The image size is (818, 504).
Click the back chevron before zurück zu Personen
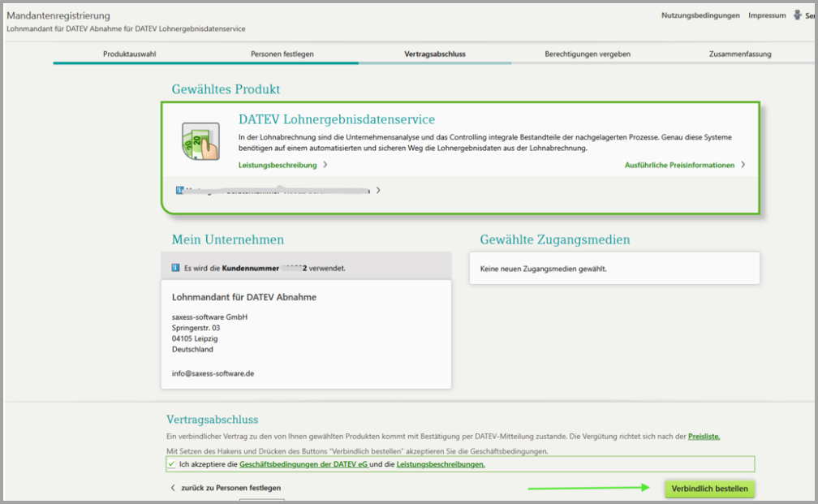pos(173,488)
